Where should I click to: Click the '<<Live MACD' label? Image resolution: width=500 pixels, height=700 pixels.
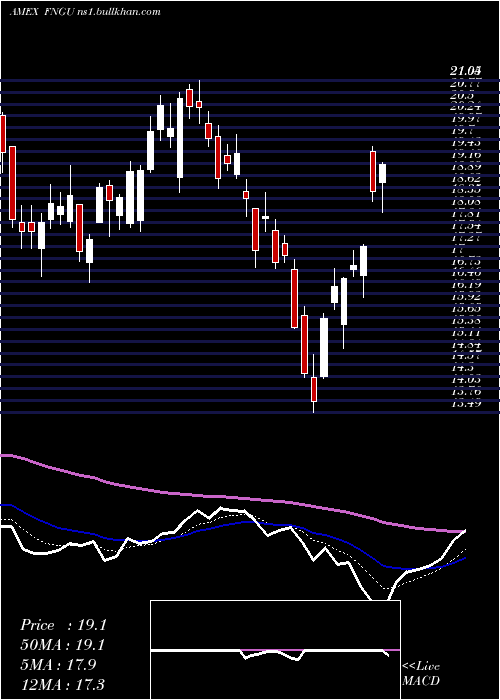pyautogui.click(x=421, y=673)
